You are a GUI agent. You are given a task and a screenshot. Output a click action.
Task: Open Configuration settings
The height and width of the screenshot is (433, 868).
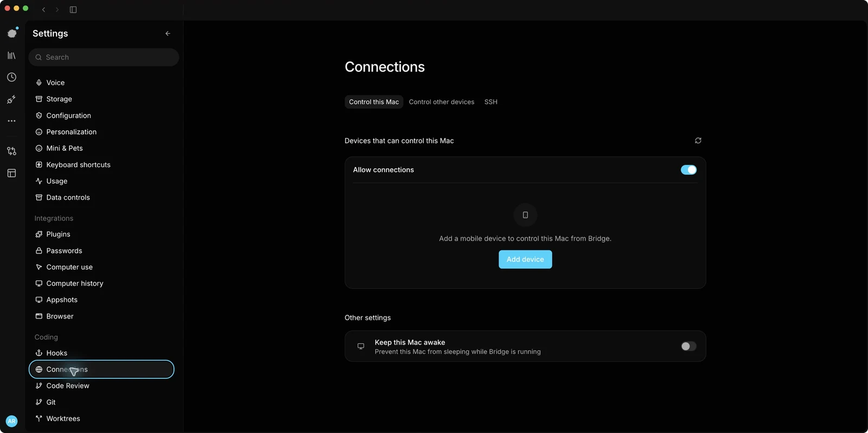tap(101, 116)
